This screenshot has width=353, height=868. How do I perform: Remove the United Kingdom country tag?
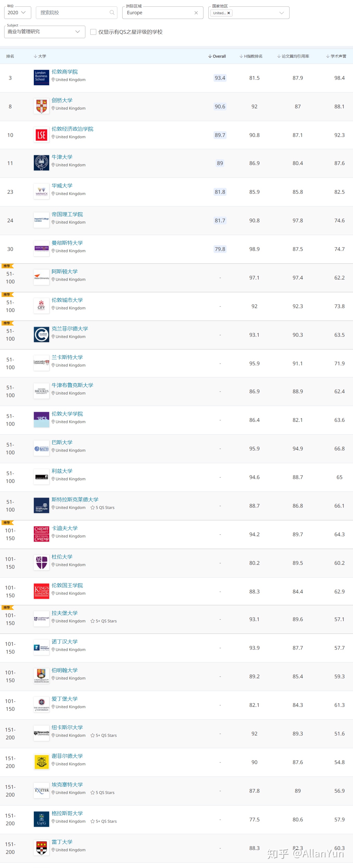pos(229,13)
